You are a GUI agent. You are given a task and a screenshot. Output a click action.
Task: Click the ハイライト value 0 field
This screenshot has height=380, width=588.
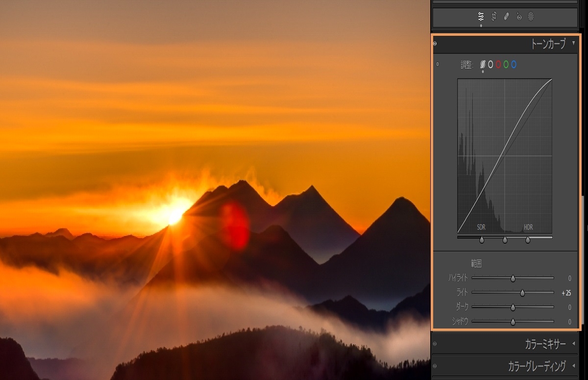tap(569, 279)
